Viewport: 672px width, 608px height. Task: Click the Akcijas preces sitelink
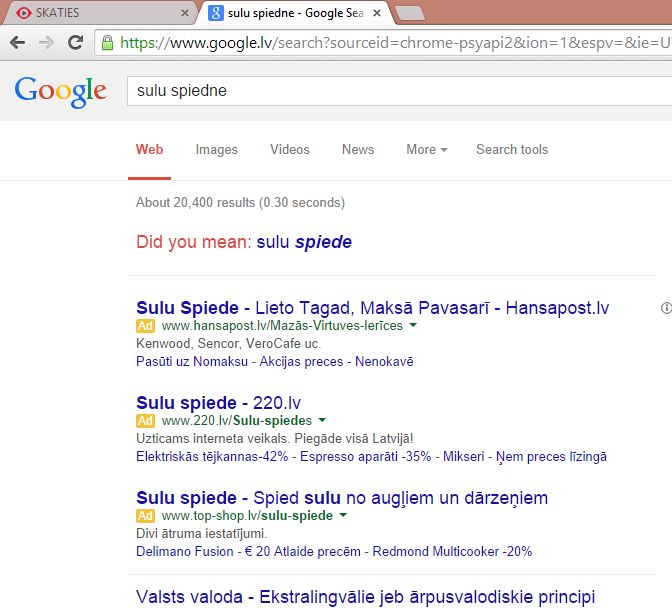(301, 362)
